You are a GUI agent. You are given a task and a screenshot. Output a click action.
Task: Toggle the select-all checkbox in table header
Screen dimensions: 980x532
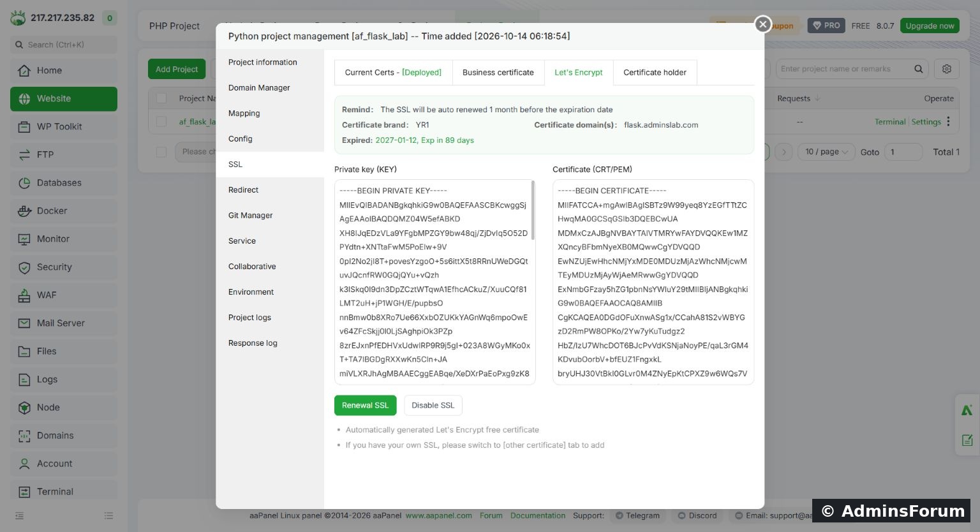(161, 98)
